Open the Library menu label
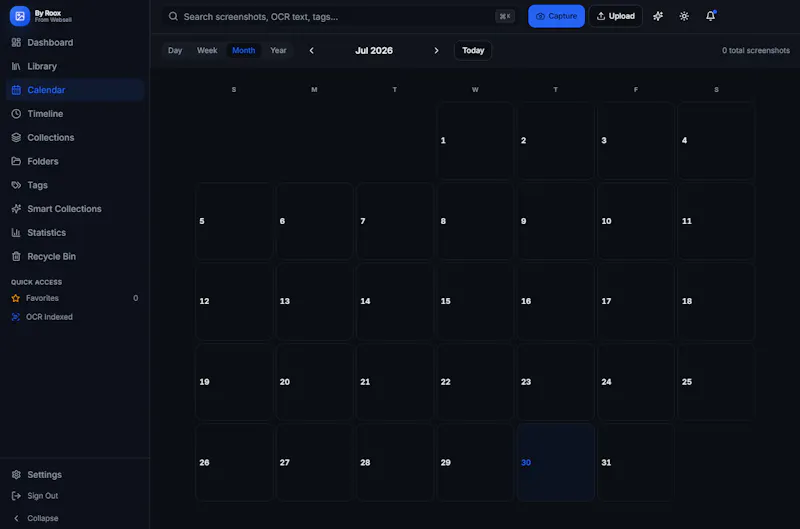 tap(42, 66)
